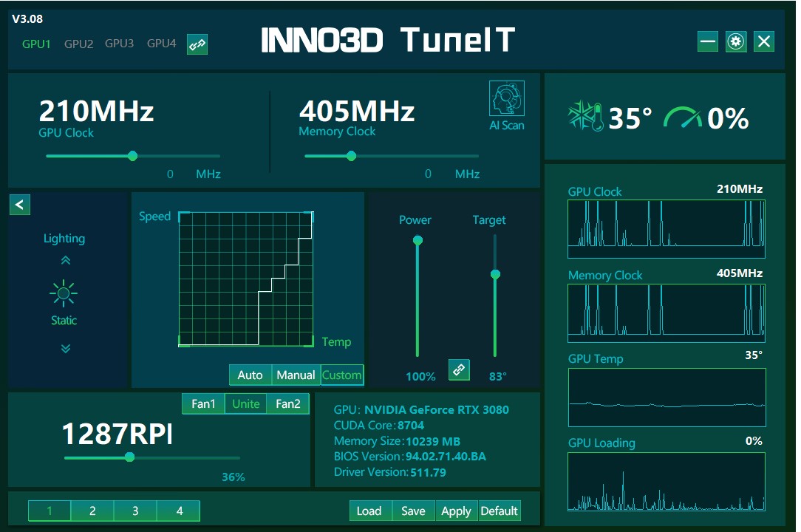This screenshot has width=801, height=532.
Task: Click the Lighting label
Action: [x=64, y=238]
